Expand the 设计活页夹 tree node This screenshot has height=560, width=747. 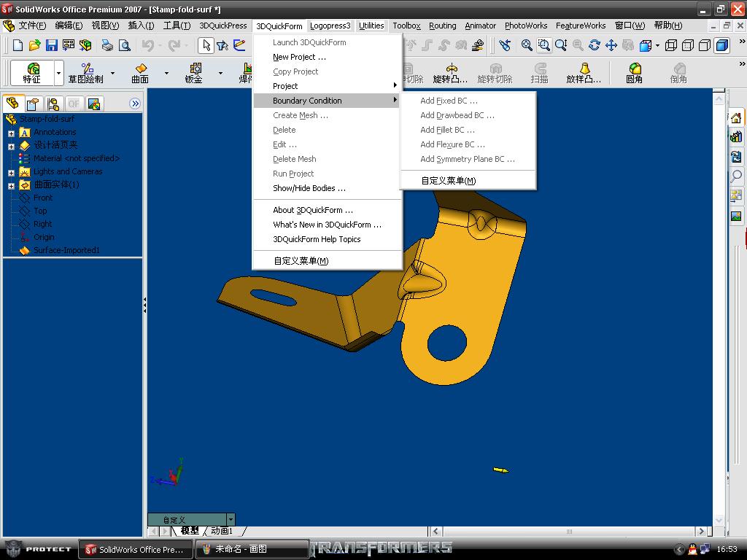(12, 146)
